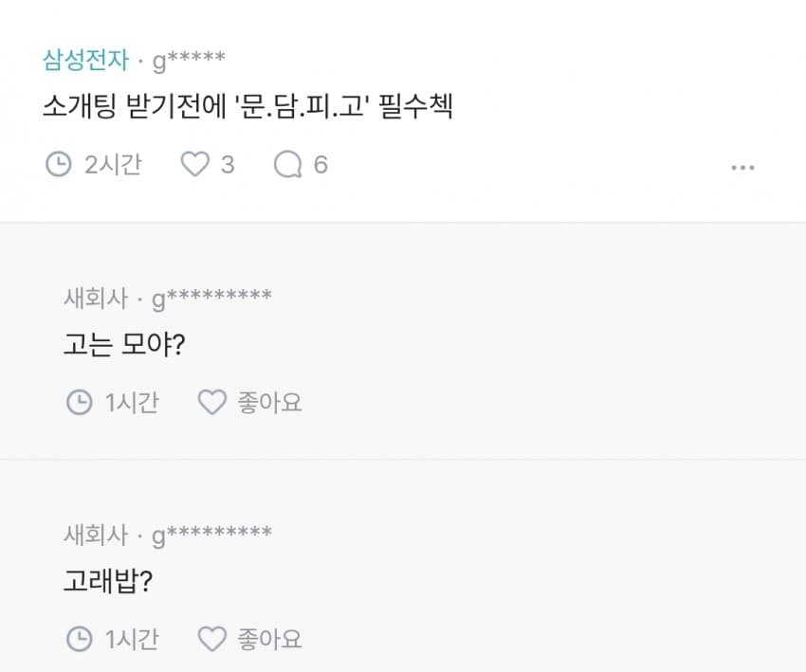Click the like count 3 on post
This screenshot has height=672, width=806.
pos(228,165)
